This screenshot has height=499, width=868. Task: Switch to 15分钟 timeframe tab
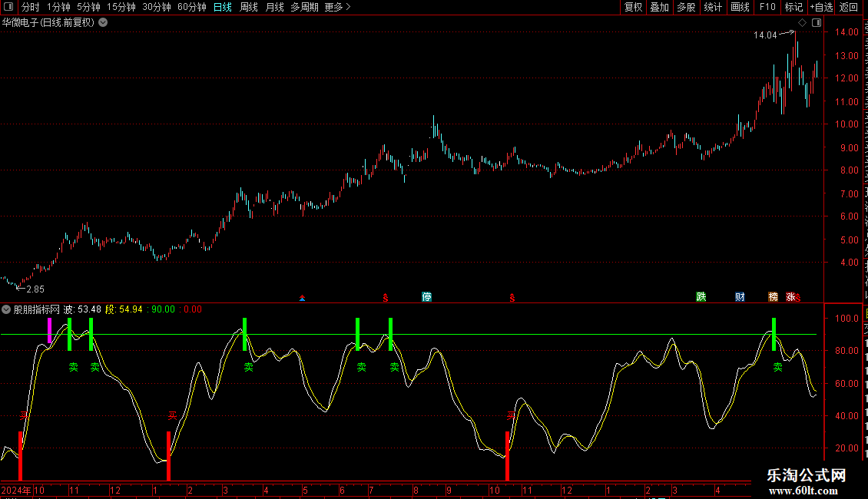pyautogui.click(x=121, y=7)
